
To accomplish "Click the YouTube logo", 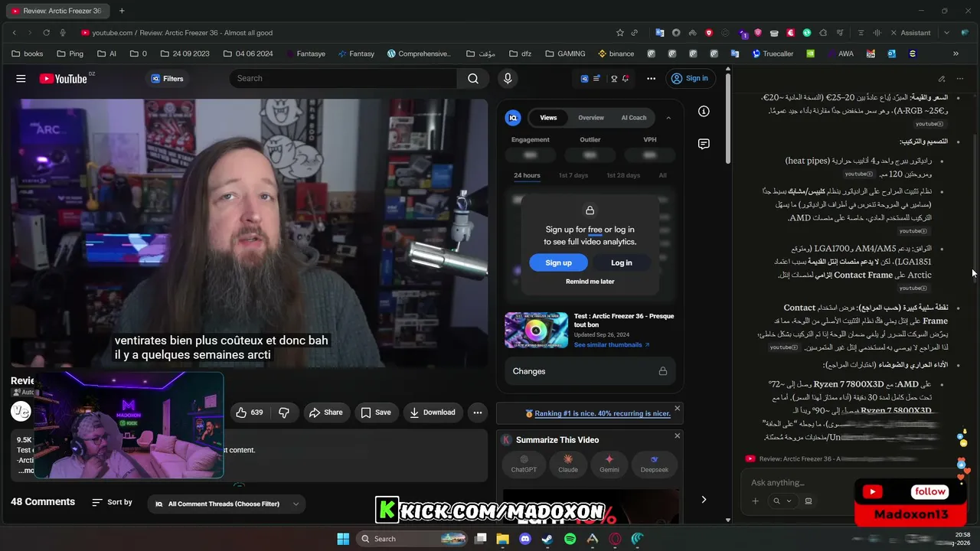I will click(63, 78).
